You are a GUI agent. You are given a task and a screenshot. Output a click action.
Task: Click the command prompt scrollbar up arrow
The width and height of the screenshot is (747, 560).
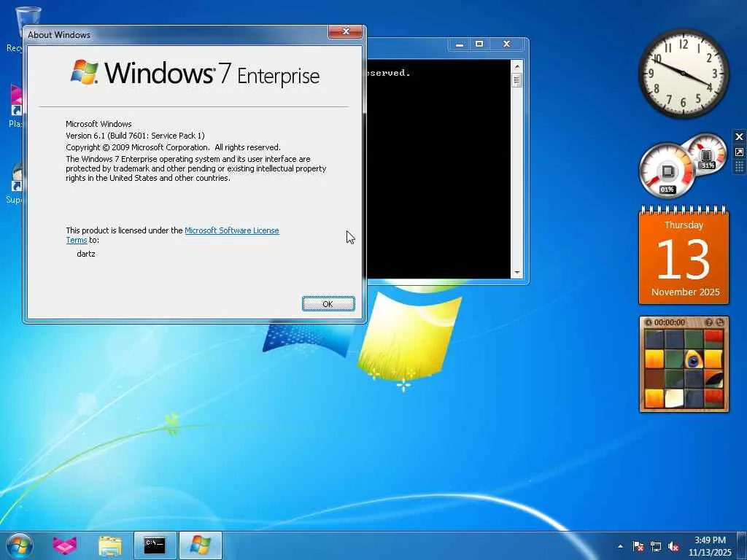click(x=517, y=66)
